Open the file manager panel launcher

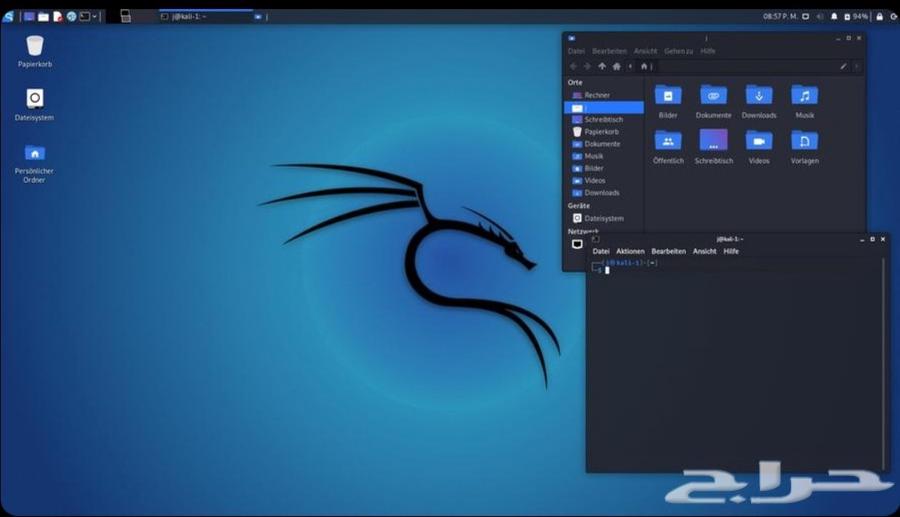44,17
